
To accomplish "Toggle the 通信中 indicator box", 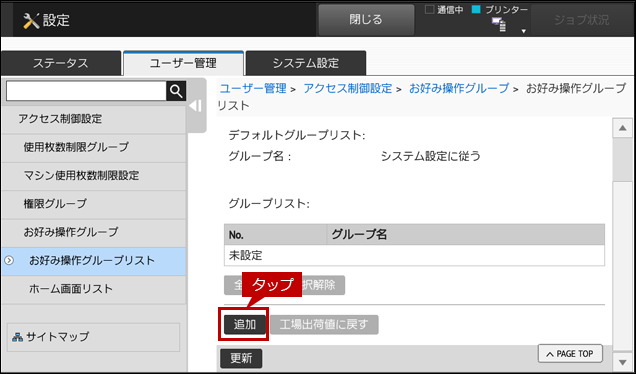I will click(429, 9).
